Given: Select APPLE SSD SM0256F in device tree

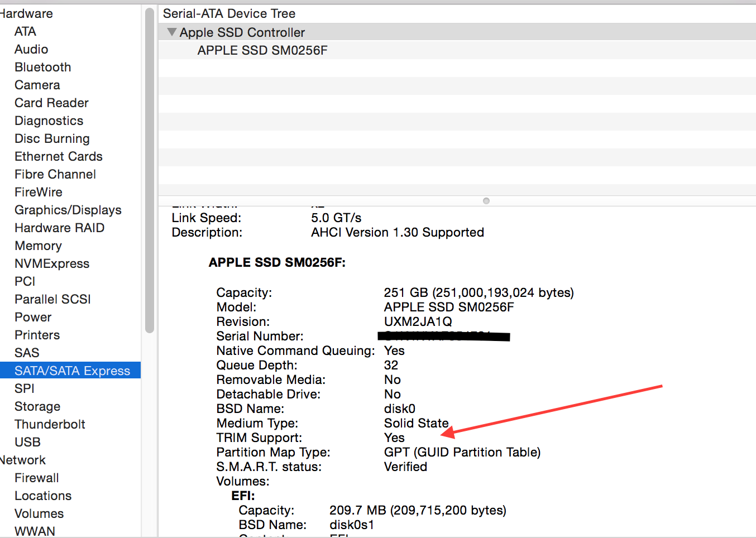Looking at the screenshot, I should click(x=262, y=50).
